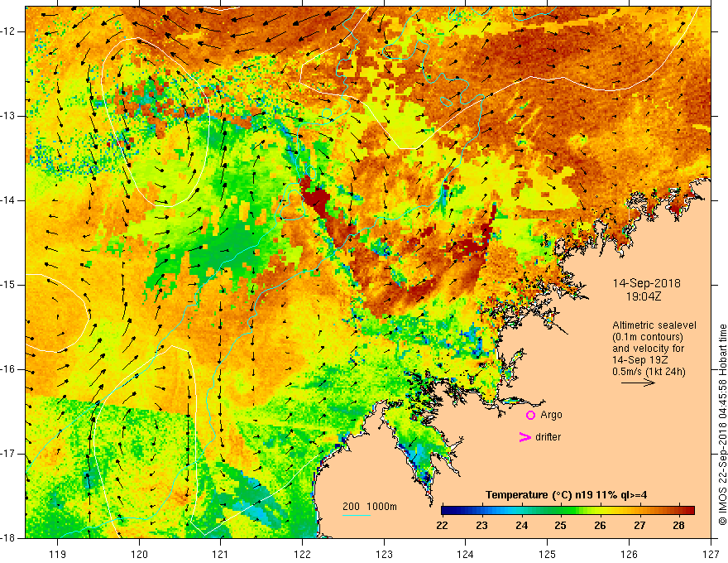Click latitude axis label -15
This screenshot has width=728, height=563.
(x=9, y=285)
